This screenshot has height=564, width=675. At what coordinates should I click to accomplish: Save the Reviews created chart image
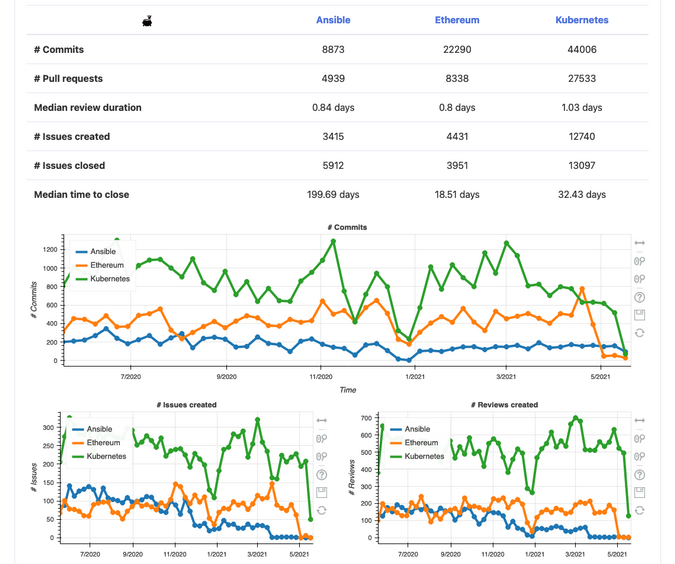(639, 492)
